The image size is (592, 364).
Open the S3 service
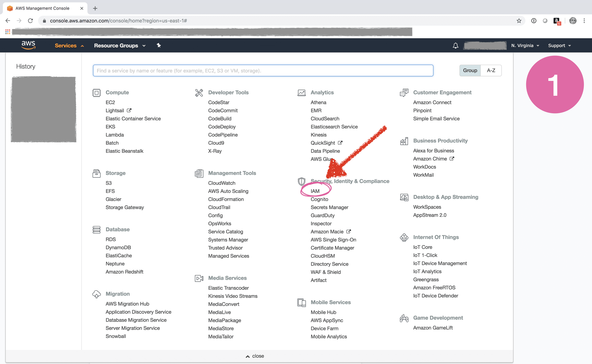coord(109,183)
